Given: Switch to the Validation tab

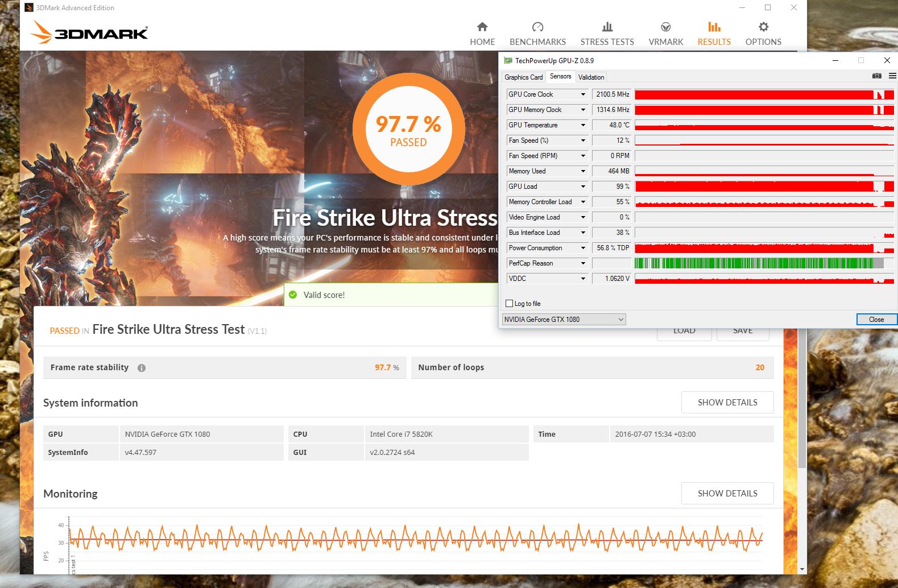Looking at the screenshot, I should 591,77.
